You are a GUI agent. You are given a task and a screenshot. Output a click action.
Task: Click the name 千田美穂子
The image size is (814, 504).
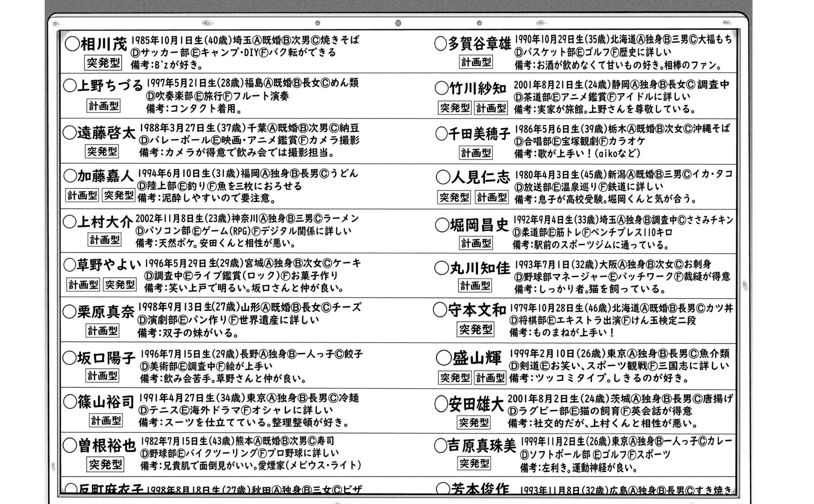(x=479, y=134)
